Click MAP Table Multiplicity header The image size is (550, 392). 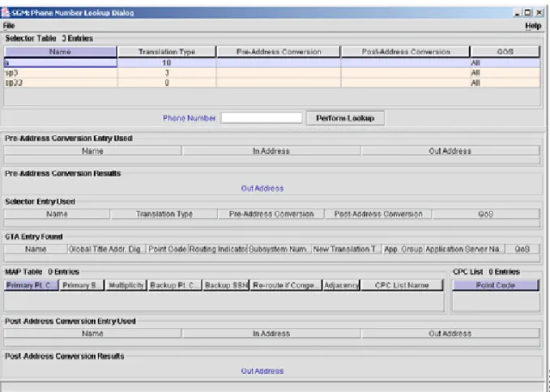coord(126,285)
